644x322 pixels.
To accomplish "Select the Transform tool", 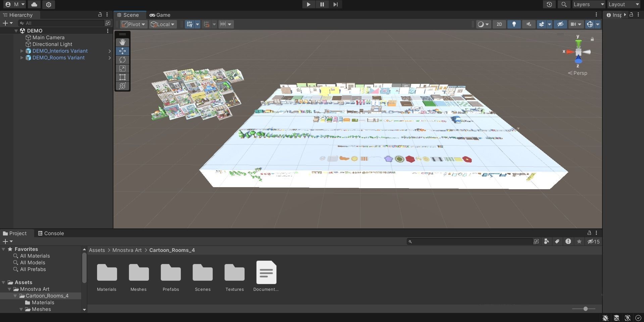I will pos(122,86).
